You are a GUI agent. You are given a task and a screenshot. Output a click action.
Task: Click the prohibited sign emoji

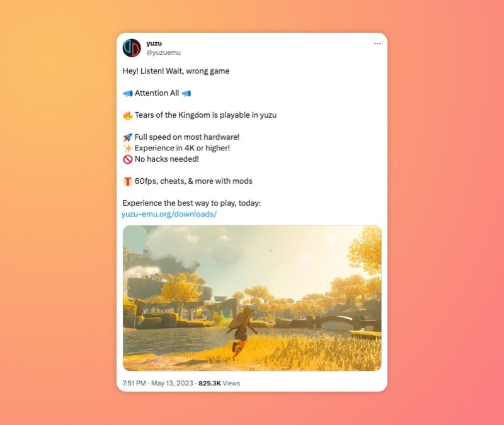click(128, 159)
